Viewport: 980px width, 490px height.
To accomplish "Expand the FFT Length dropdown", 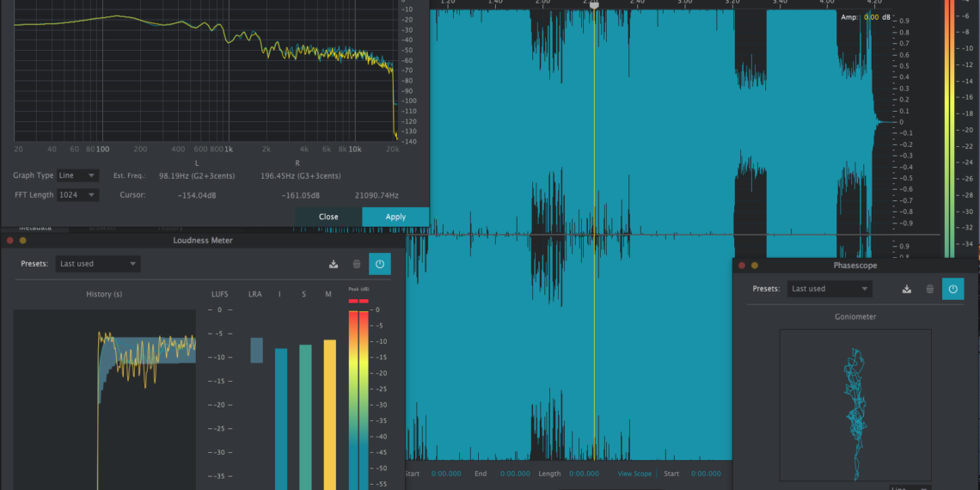I will point(77,195).
